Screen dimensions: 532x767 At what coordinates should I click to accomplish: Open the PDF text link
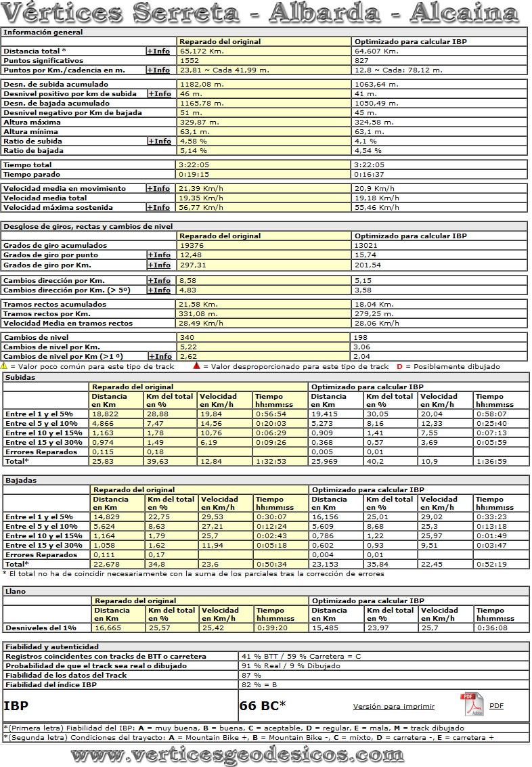(x=496, y=706)
